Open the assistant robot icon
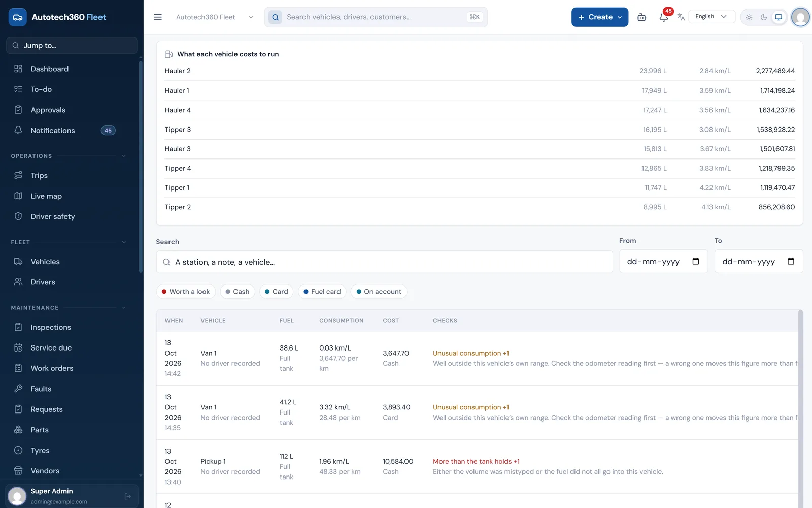 (641, 17)
